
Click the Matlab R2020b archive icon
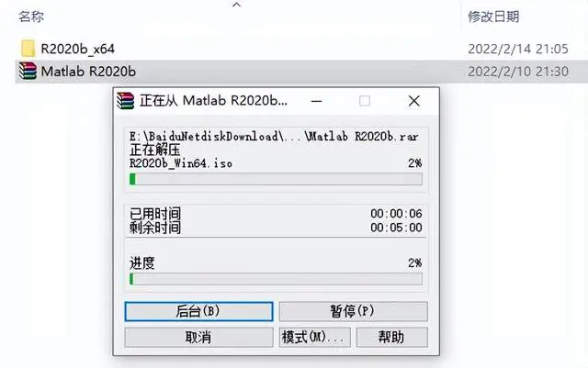click(x=28, y=71)
